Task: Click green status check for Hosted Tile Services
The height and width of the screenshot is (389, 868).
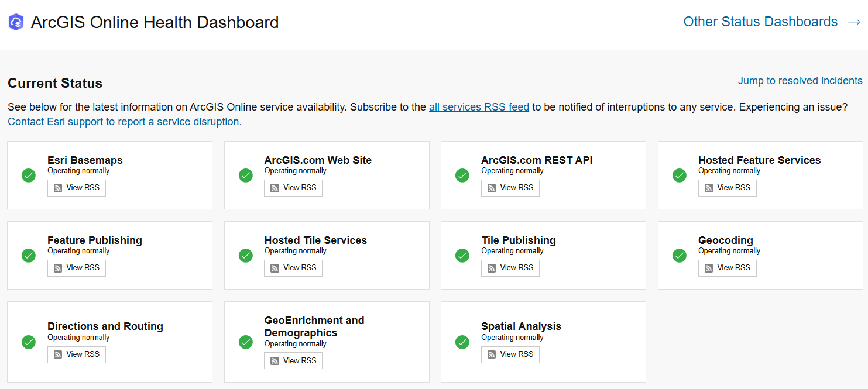Action: point(246,255)
